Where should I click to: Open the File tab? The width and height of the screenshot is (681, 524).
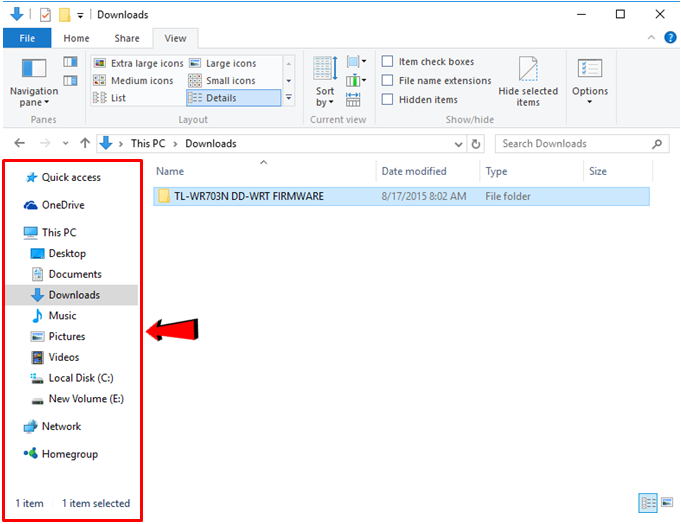point(27,38)
